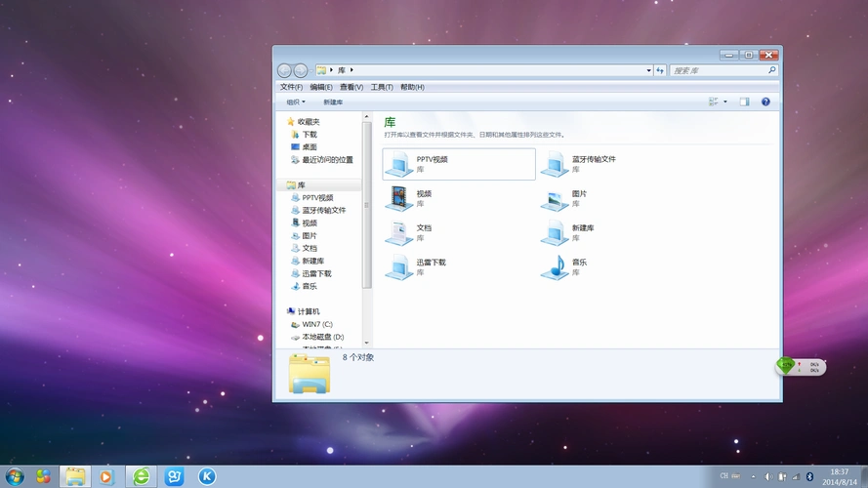The image size is (868, 488).
Task: Expand the address bar history dropdown
Action: tap(648, 70)
